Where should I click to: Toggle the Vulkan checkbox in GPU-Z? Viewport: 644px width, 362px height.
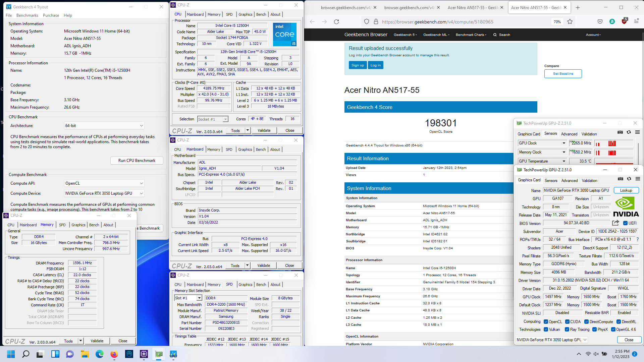tap(546, 329)
